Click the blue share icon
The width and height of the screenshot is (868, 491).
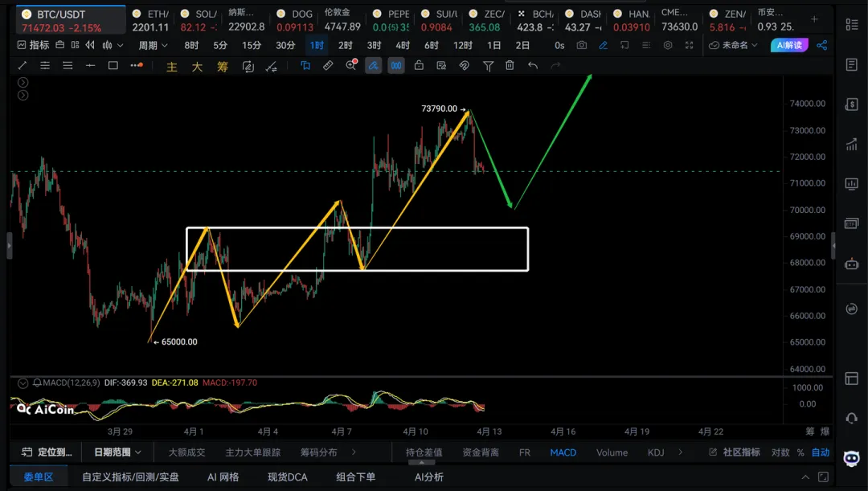822,45
